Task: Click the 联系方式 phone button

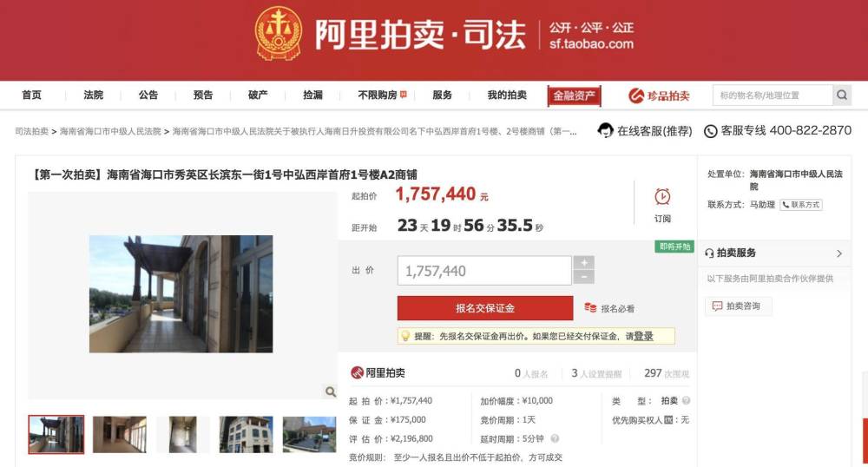Action: tap(800, 205)
